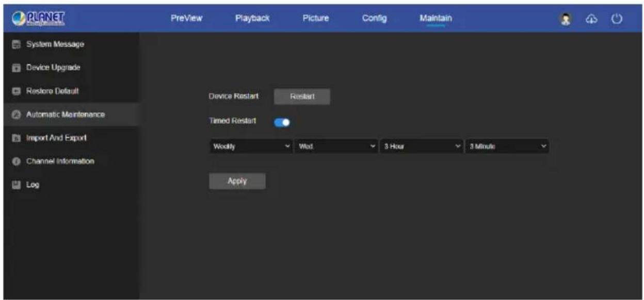
Task: Switch to the Picture tab
Action: coord(316,19)
